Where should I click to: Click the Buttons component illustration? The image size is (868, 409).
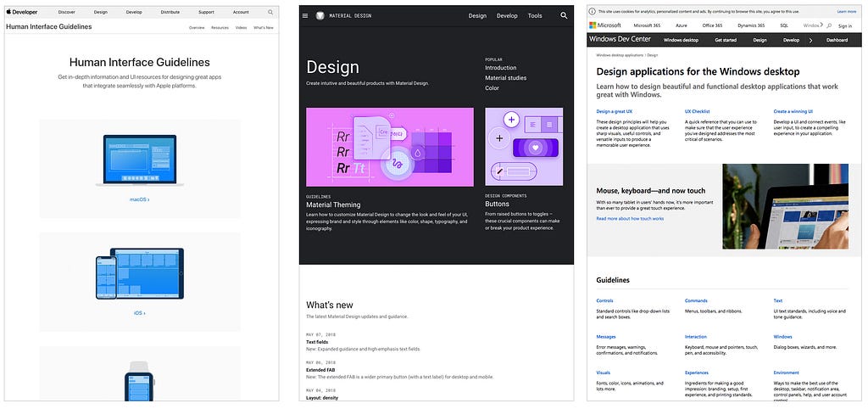click(524, 147)
